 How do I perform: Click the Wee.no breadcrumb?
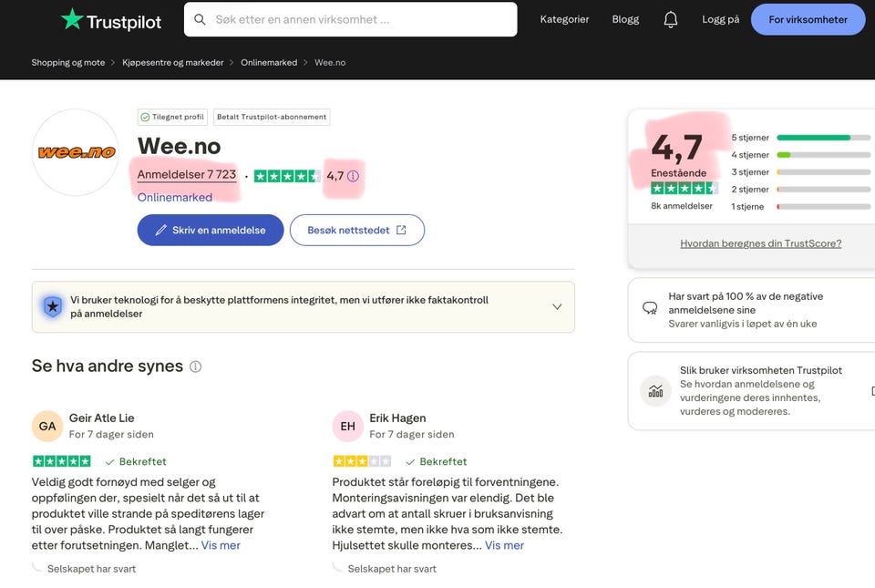tap(330, 63)
